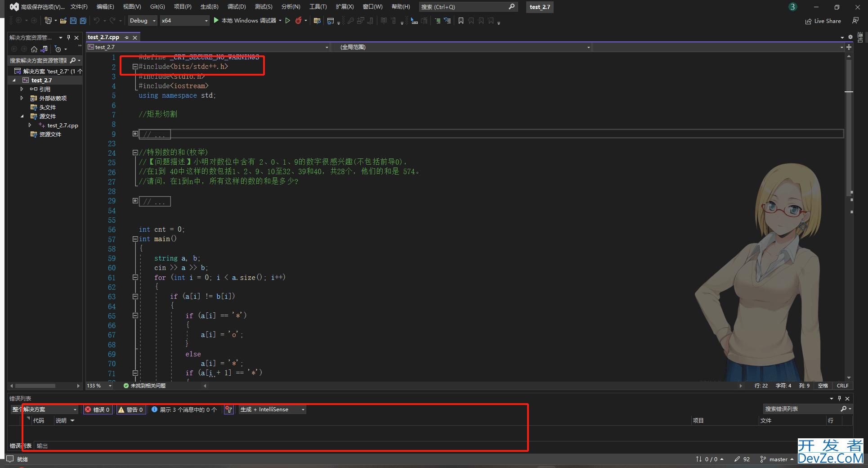Click the feedback person icon top right
This screenshot has height=468, width=868.
855,21
